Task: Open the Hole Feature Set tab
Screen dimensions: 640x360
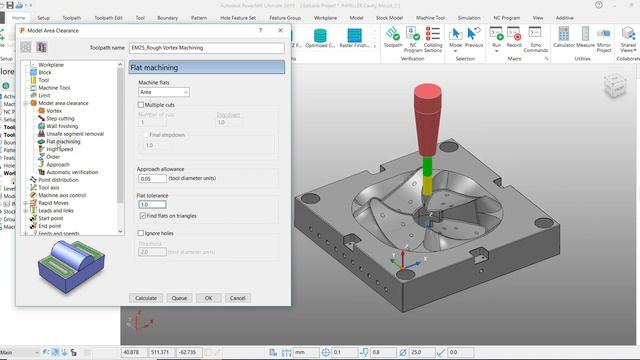Action: pos(238,18)
